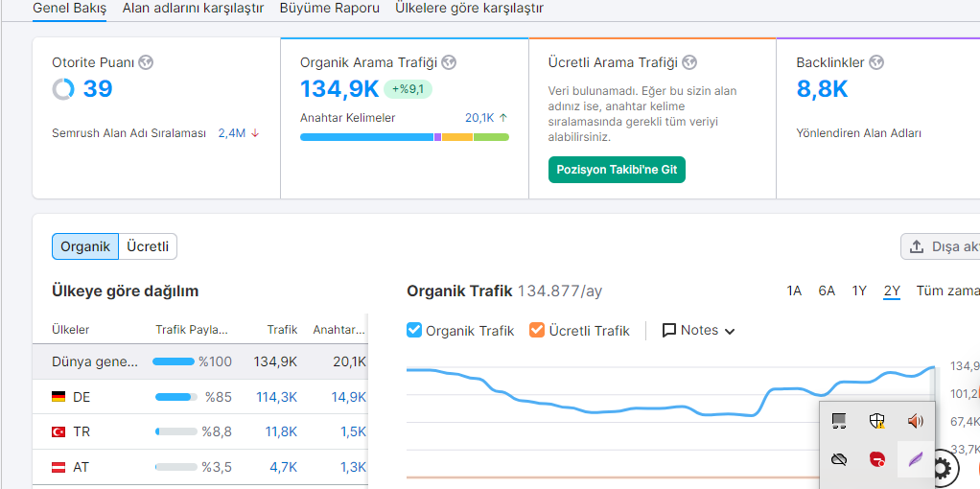Open TR traffic value 11,8K
The height and width of the screenshot is (489, 980).
(281, 431)
